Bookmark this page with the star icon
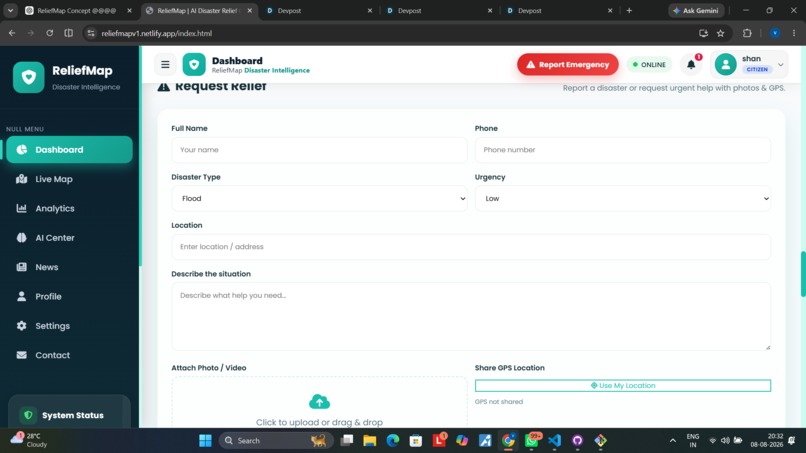 pyautogui.click(x=721, y=33)
